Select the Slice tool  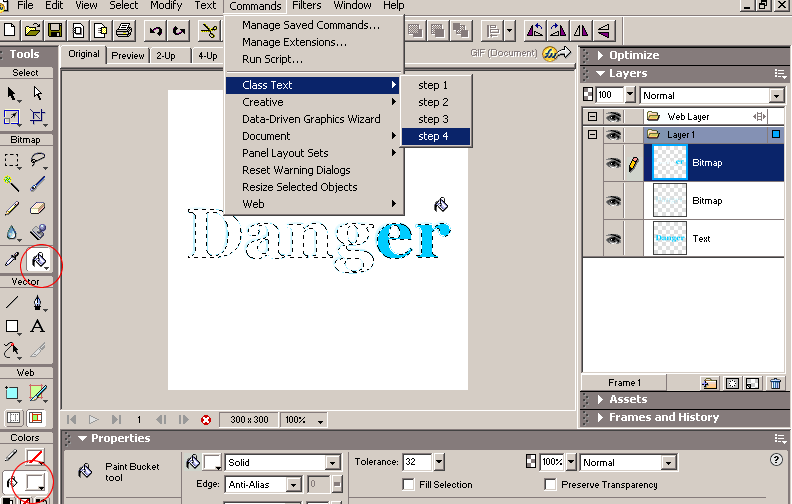[37, 393]
